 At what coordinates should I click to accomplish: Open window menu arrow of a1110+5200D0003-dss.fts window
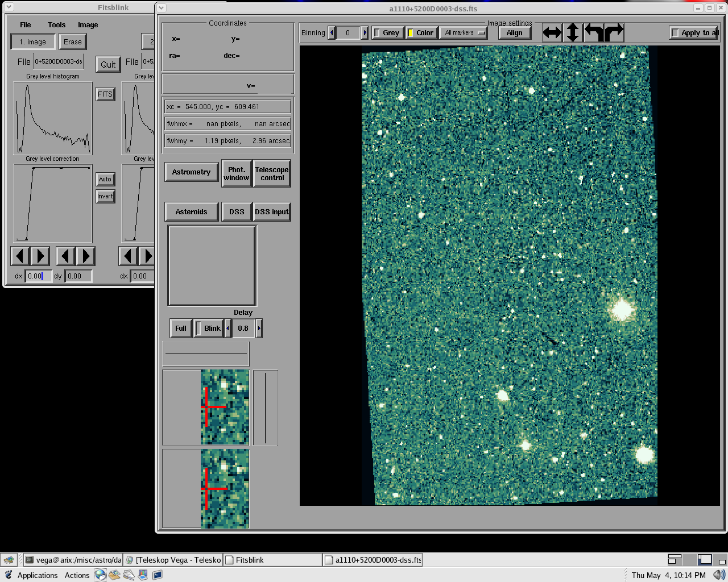162,8
